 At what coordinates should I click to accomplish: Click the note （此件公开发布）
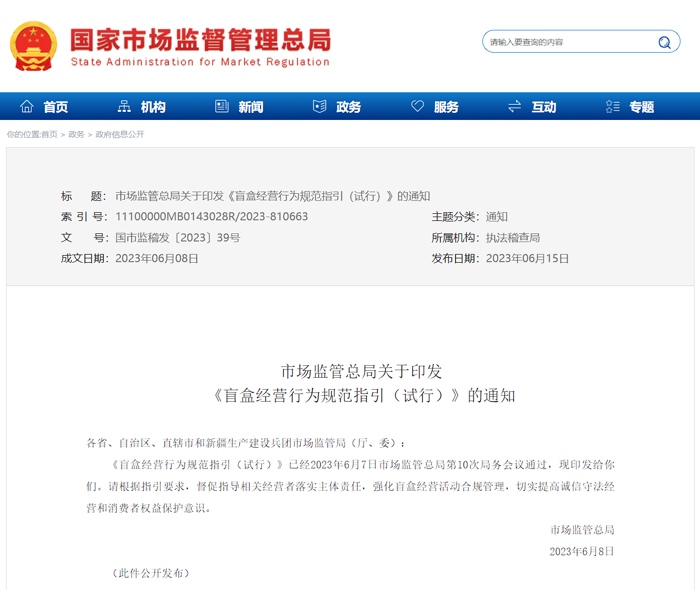[x=150, y=573]
